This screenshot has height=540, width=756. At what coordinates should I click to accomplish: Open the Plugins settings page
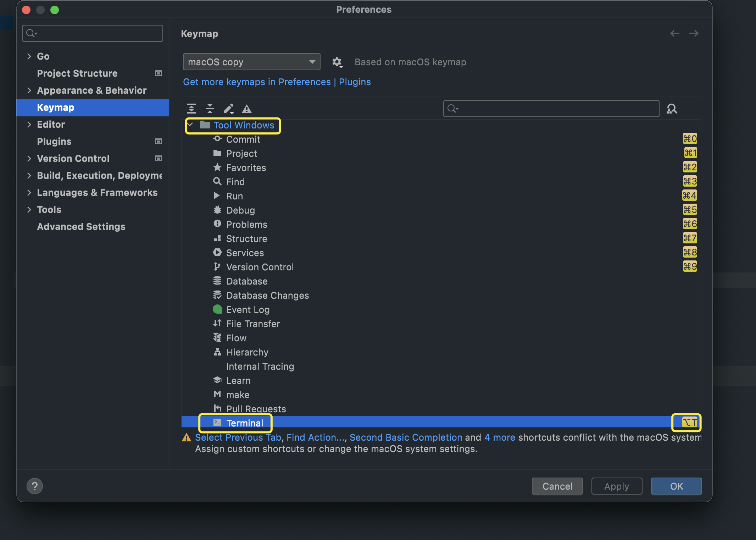(54, 142)
